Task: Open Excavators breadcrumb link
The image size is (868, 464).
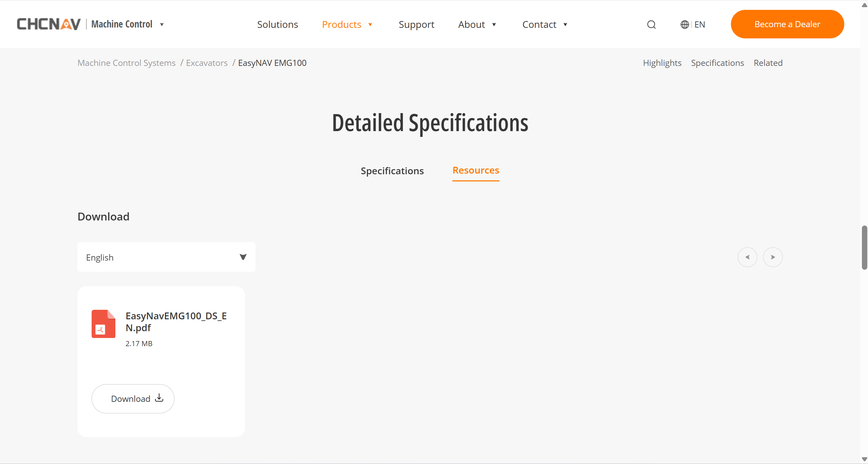Action: click(207, 63)
